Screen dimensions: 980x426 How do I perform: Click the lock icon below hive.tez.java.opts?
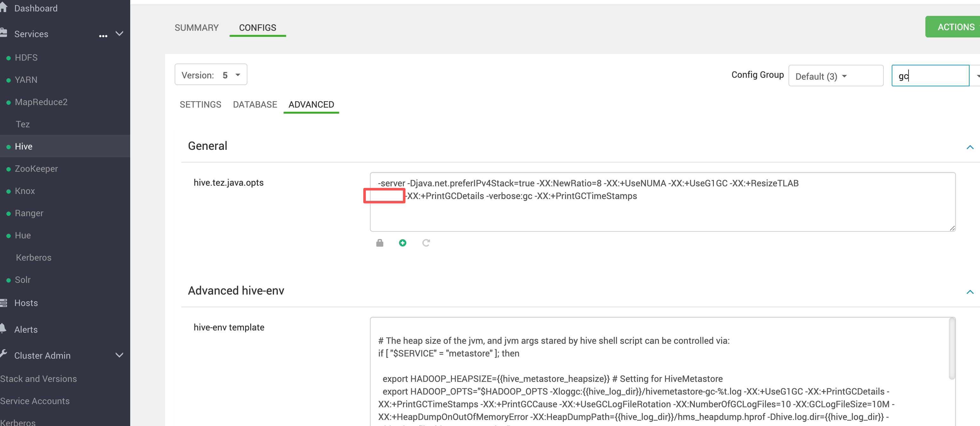pos(379,243)
